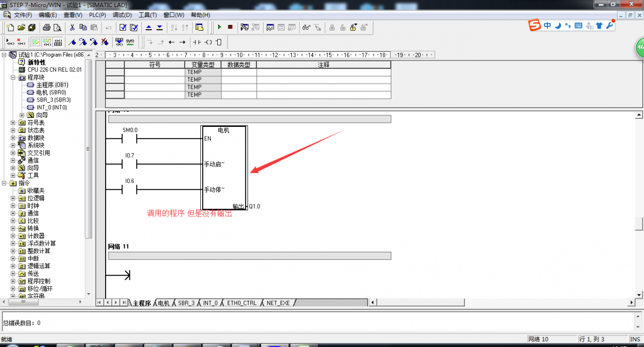
Task: Click the Upload from PLC arrow icon
Action: pyautogui.click(x=149, y=27)
